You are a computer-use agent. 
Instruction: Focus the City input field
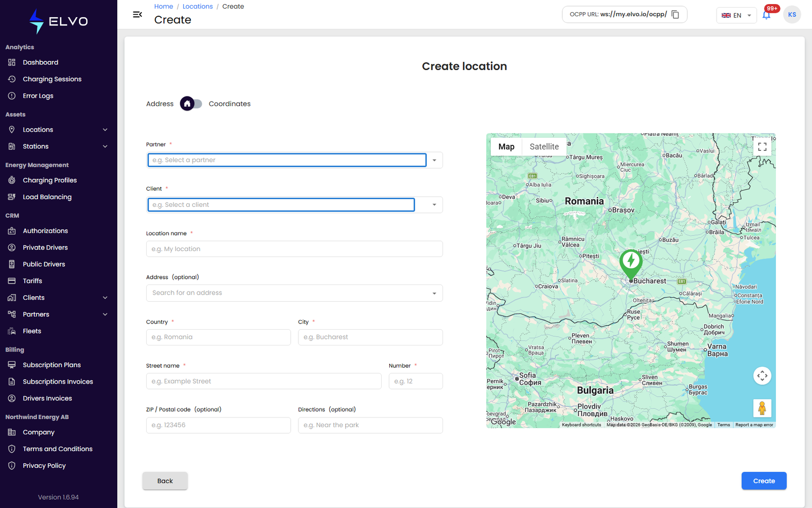coord(370,337)
